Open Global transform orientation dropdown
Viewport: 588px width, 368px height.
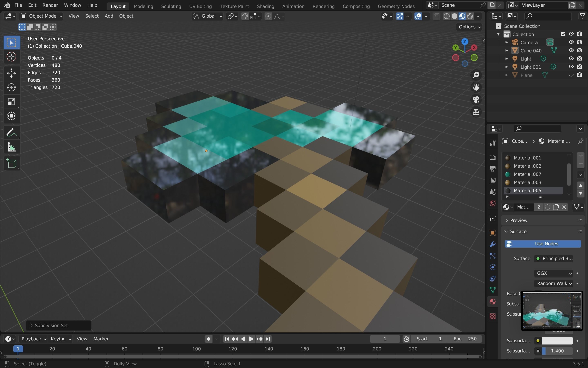[207, 16]
